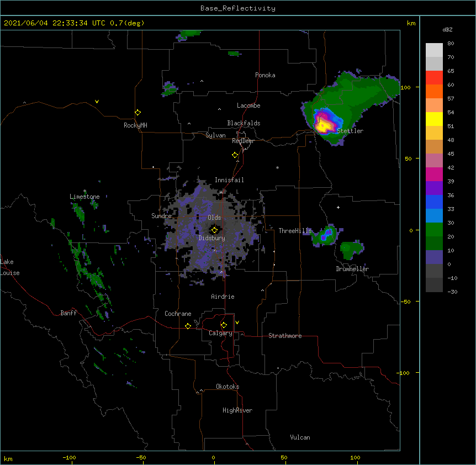Click the Lacombe city label
Viewport: 476px width, 465px height.
(248, 105)
